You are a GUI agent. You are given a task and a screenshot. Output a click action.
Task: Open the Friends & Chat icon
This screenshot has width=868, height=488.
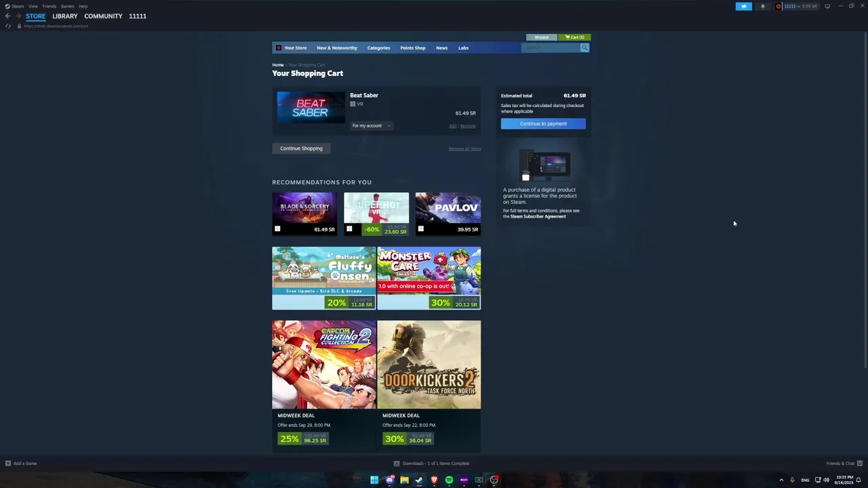[860, 464]
